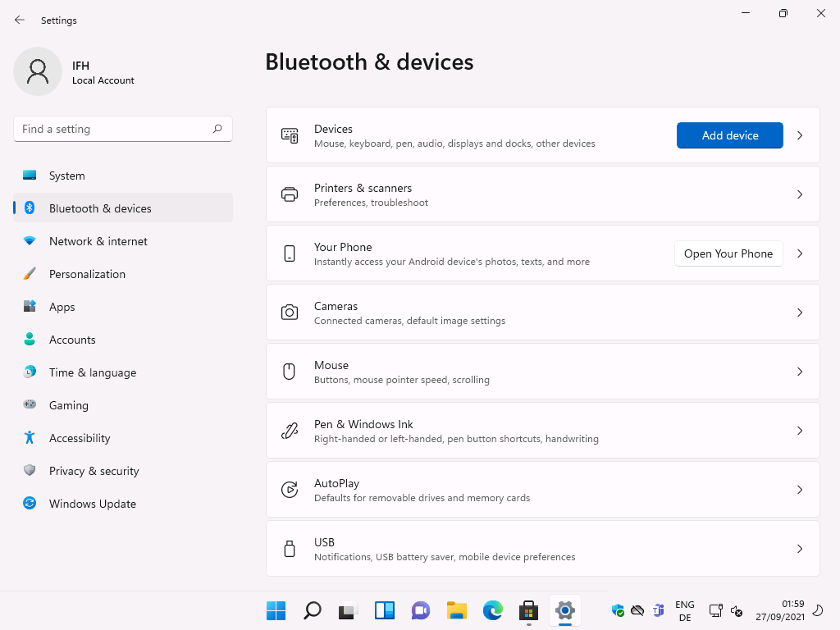840x630 pixels.
Task: Expand the Devices row chevron
Action: coord(800,135)
